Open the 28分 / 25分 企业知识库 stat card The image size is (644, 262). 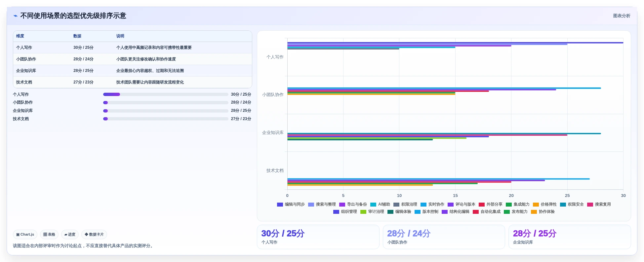click(x=570, y=237)
